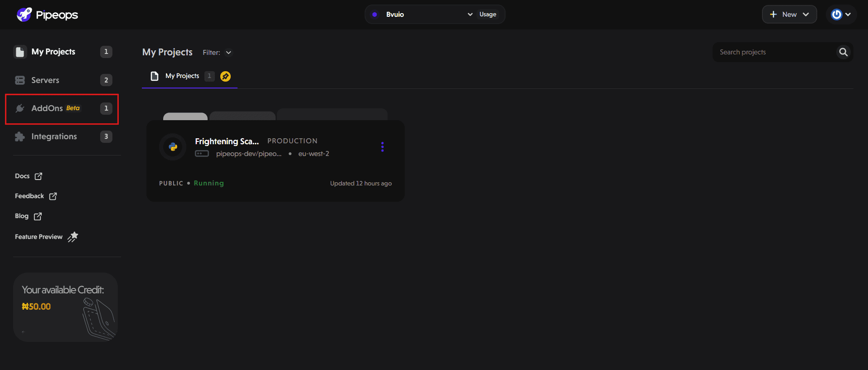
Task: Select the My Projects tab
Action: [x=189, y=76]
